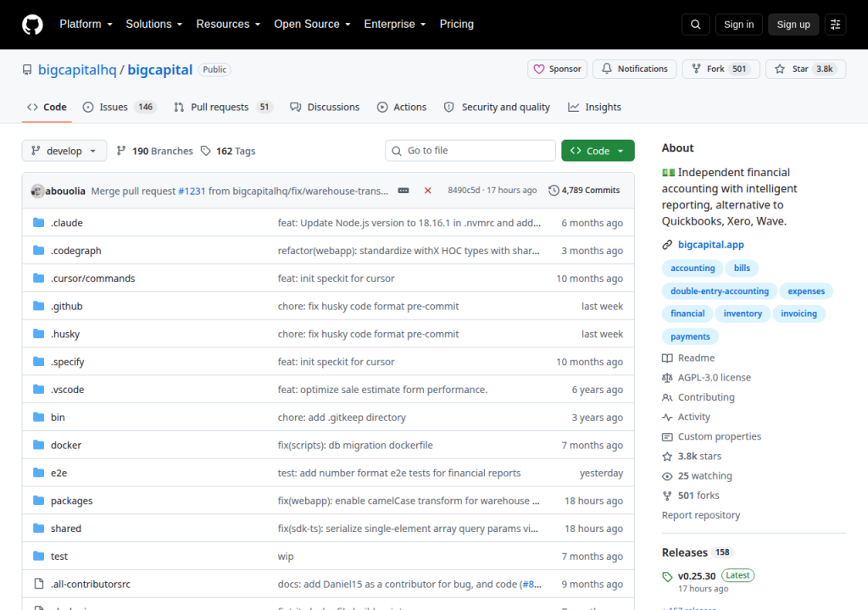The width and height of the screenshot is (868, 610).
Task: Open pull request #1231 link
Action: (192, 191)
